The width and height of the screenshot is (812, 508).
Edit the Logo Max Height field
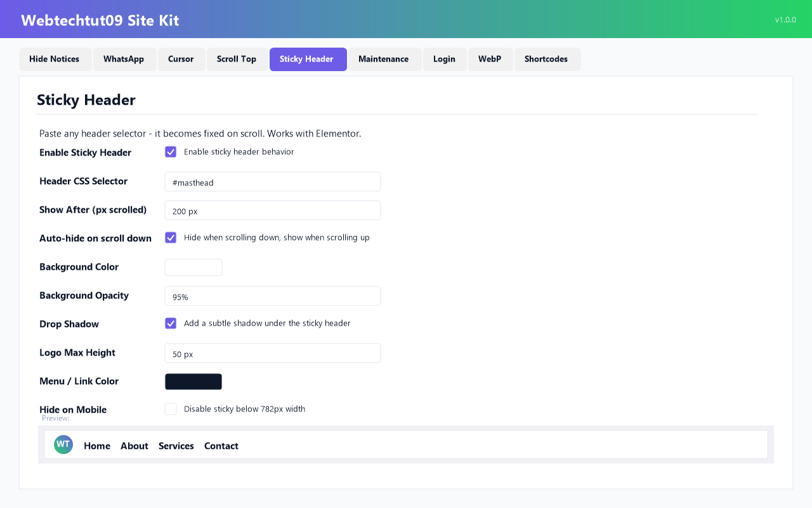[x=273, y=353]
